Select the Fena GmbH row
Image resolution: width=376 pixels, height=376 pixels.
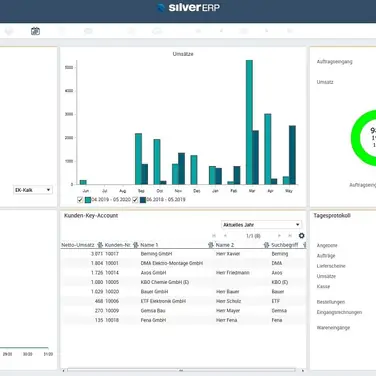[183, 320]
